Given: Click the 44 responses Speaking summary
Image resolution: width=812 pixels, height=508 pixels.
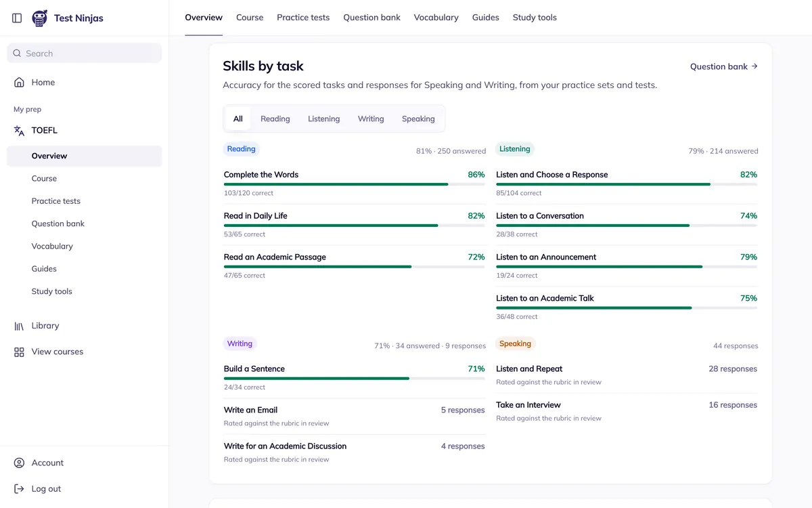Looking at the screenshot, I should pos(736,346).
